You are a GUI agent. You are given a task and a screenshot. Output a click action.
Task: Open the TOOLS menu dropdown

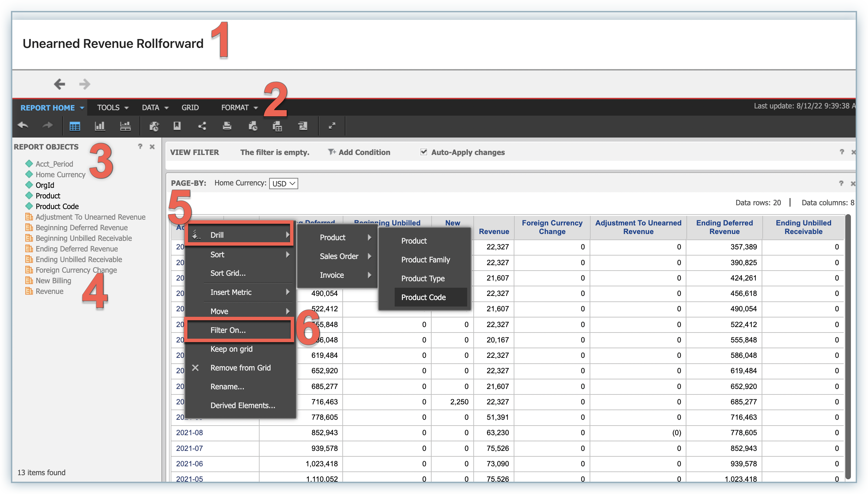(x=113, y=108)
